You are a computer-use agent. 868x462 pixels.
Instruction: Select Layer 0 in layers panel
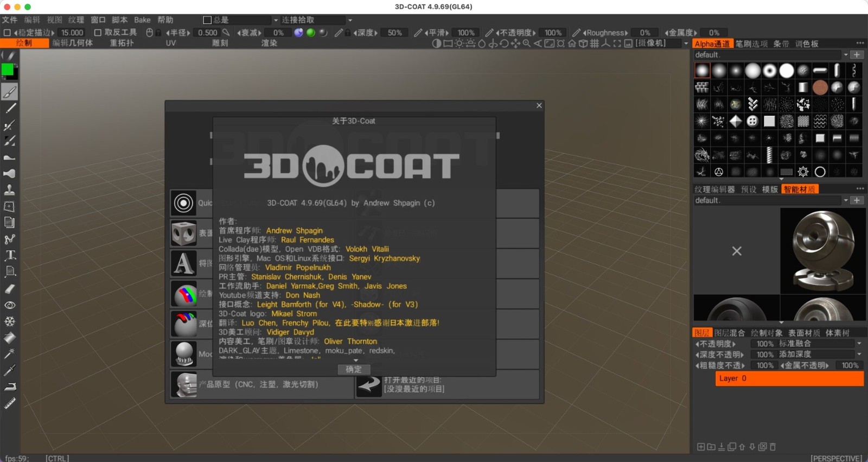[x=789, y=378]
